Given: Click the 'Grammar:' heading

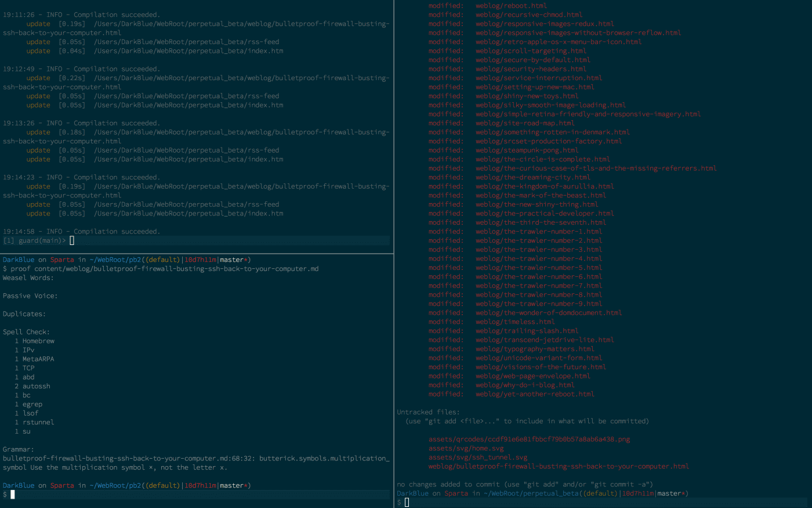Looking at the screenshot, I should coord(18,449).
